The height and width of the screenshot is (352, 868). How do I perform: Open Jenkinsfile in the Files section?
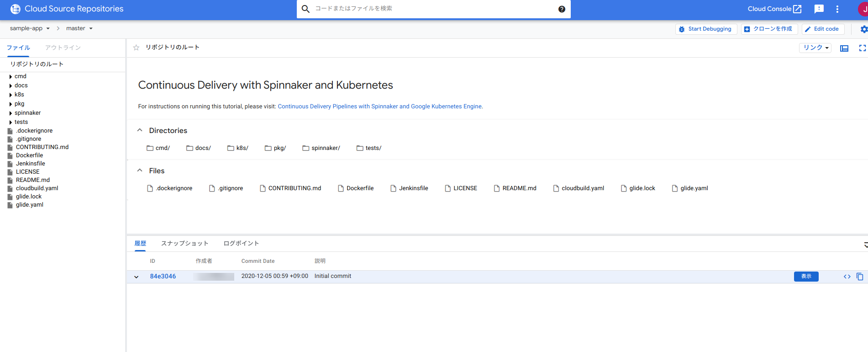point(410,188)
